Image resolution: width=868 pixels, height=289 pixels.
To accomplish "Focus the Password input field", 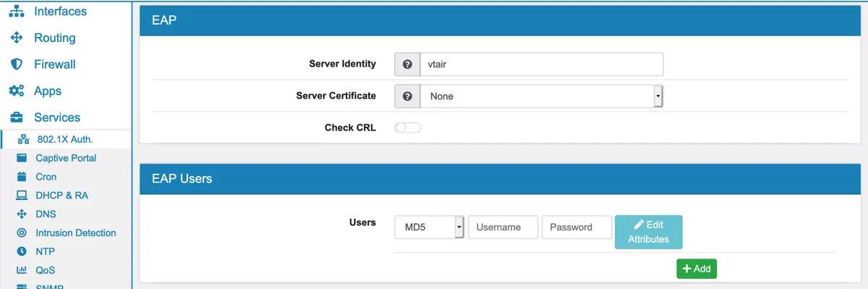I will [577, 227].
